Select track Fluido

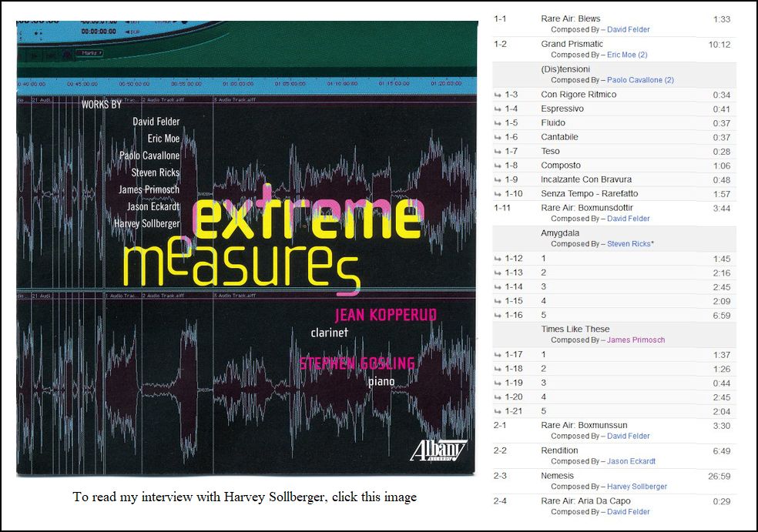tap(553, 122)
